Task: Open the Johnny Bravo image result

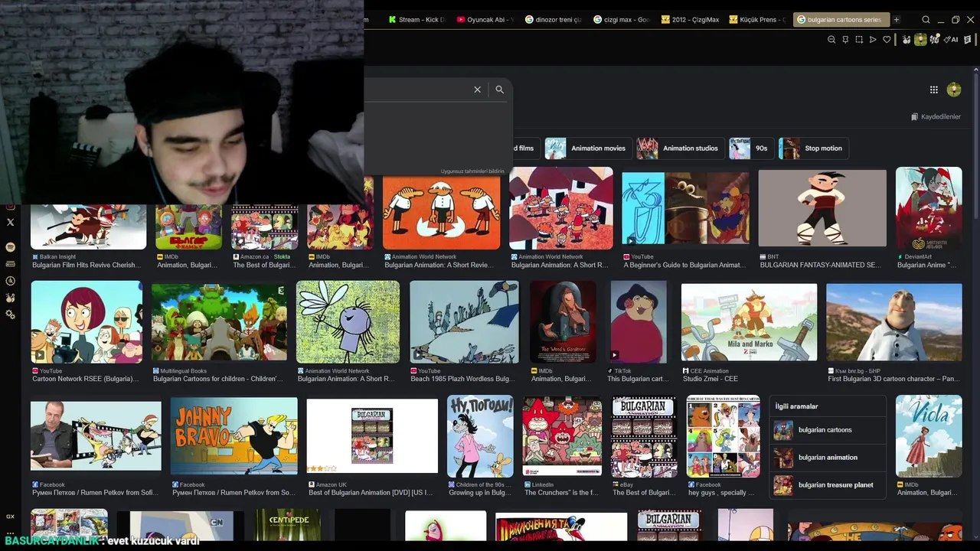Action: (x=234, y=435)
